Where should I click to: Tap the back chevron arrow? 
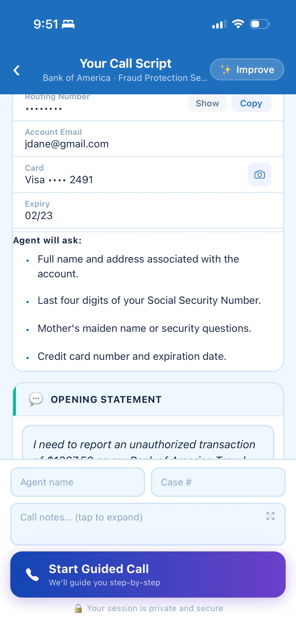(17, 70)
